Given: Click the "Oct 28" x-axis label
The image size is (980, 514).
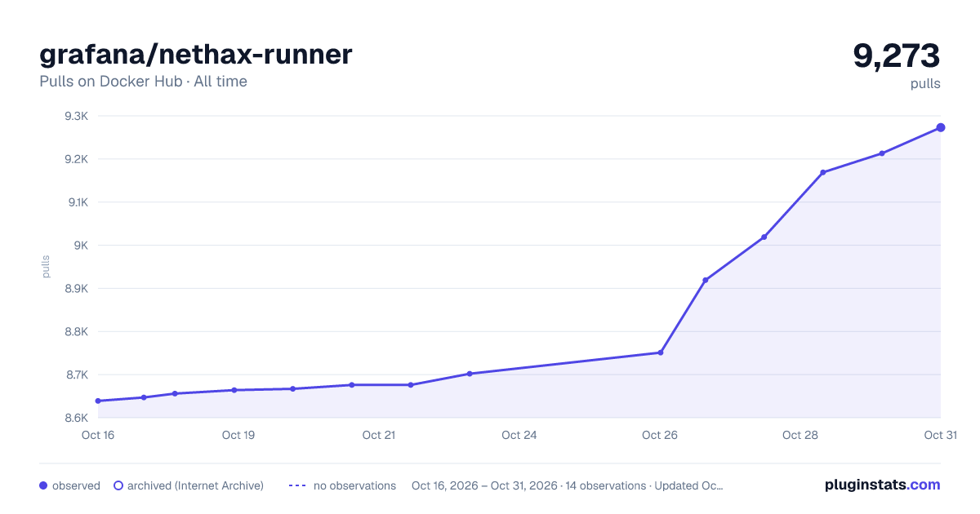Looking at the screenshot, I should (x=800, y=435).
